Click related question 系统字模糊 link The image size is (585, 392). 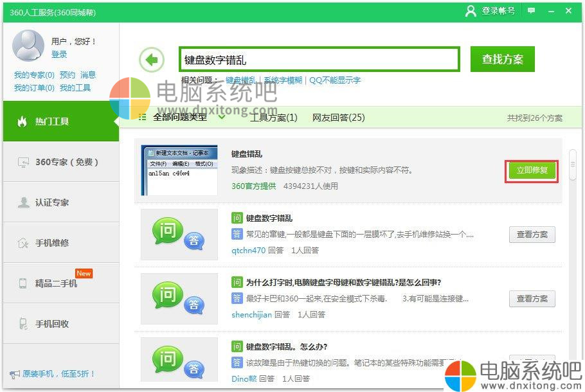point(283,80)
